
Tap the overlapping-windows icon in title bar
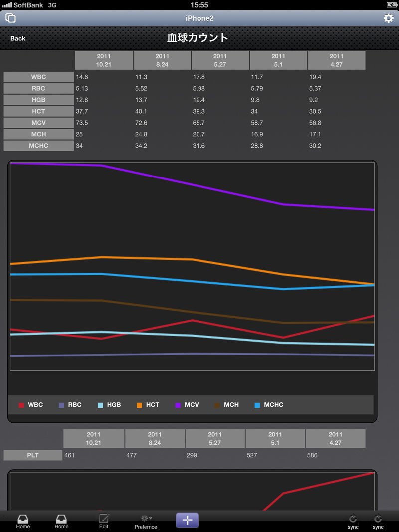click(x=10, y=18)
